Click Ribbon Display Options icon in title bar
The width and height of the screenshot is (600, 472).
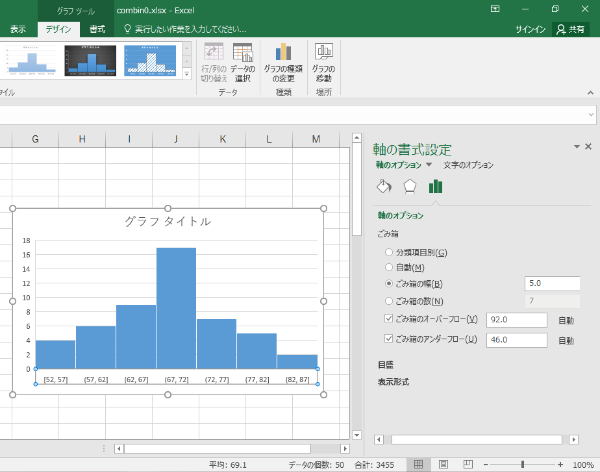click(x=495, y=9)
